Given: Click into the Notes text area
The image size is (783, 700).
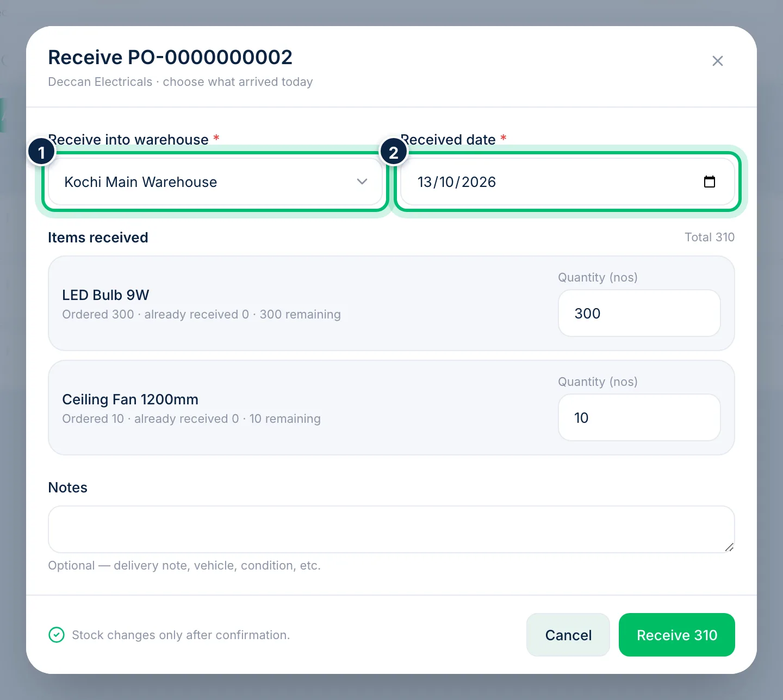Looking at the screenshot, I should point(391,529).
